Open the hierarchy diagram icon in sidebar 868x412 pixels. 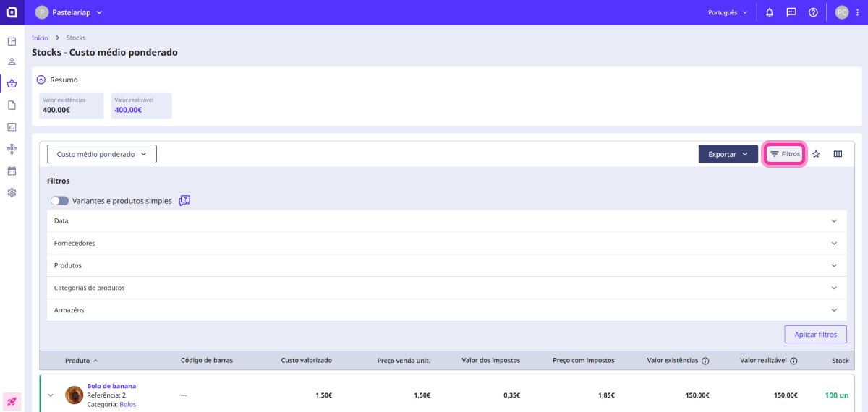(12, 149)
